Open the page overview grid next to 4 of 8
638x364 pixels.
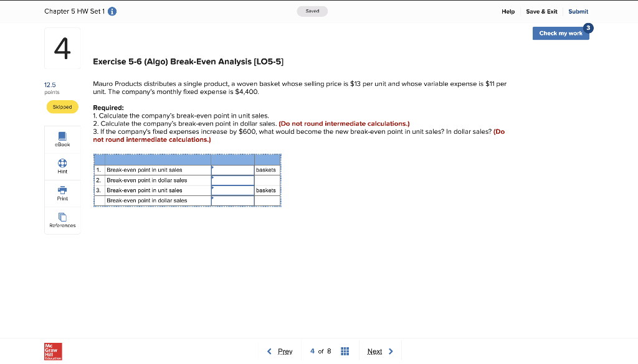pyautogui.click(x=345, y=351)
